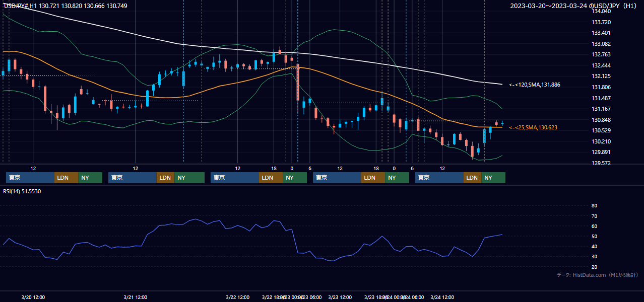The height and width of the screenshot is (302, 644).
Task: Click price axis value 132.444
Action: tap(601, 65)
